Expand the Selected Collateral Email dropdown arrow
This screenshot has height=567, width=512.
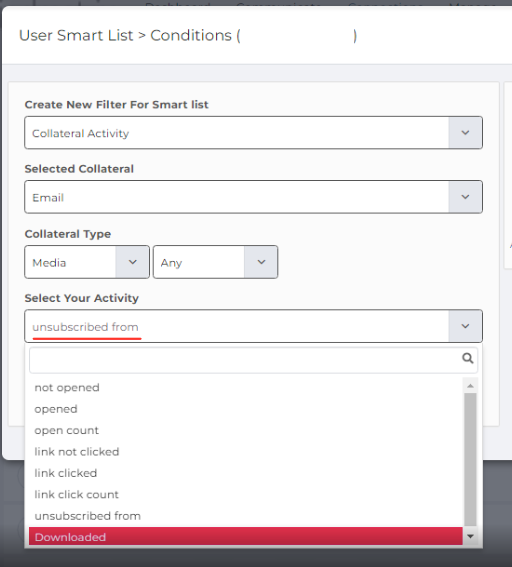(x=465, y=197)
